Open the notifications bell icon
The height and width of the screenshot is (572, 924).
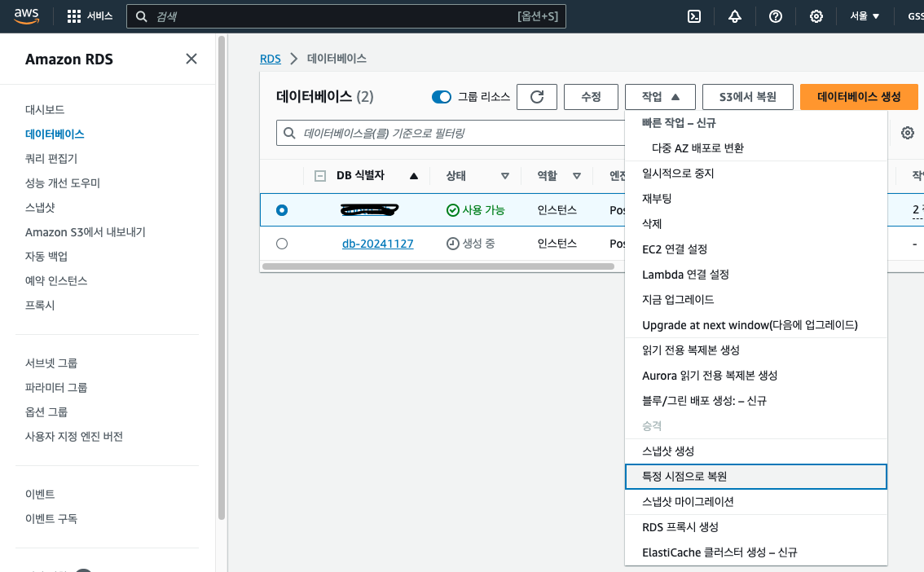point(734,16)
